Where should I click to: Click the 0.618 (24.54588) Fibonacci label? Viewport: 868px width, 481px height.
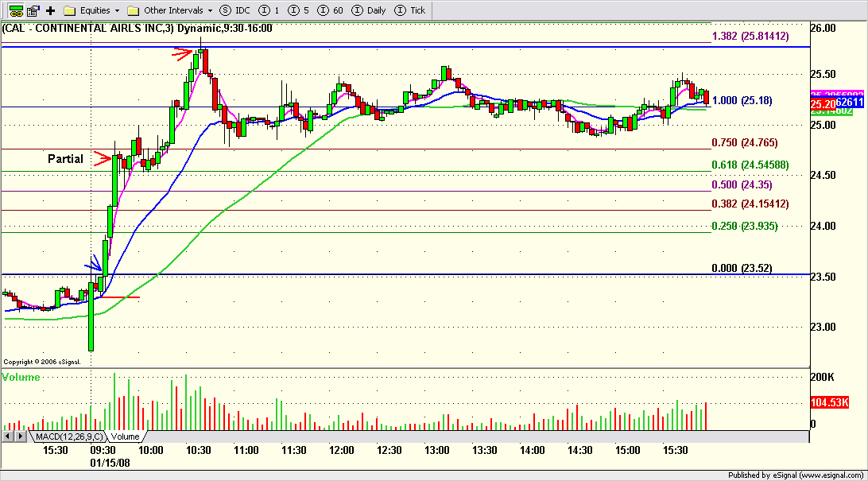click(750, 165)
